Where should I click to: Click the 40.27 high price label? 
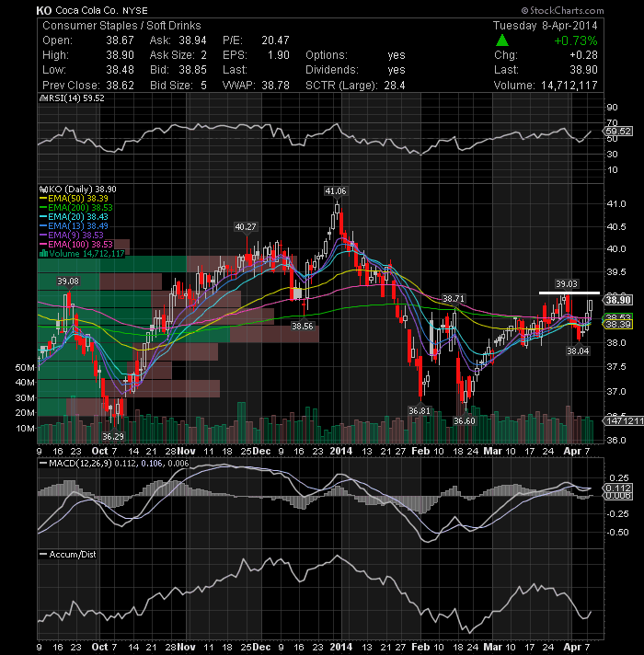[x=246, y=227]
